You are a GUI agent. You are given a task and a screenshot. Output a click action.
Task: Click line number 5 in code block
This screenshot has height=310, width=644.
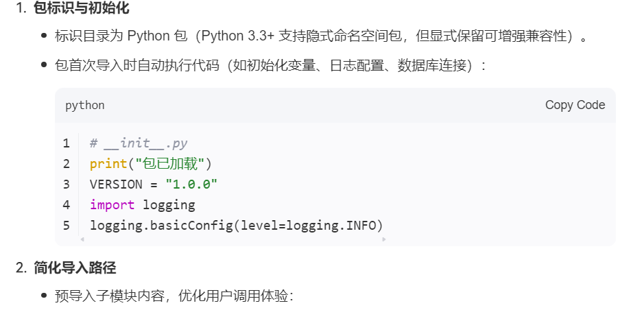tap(66, 226)
